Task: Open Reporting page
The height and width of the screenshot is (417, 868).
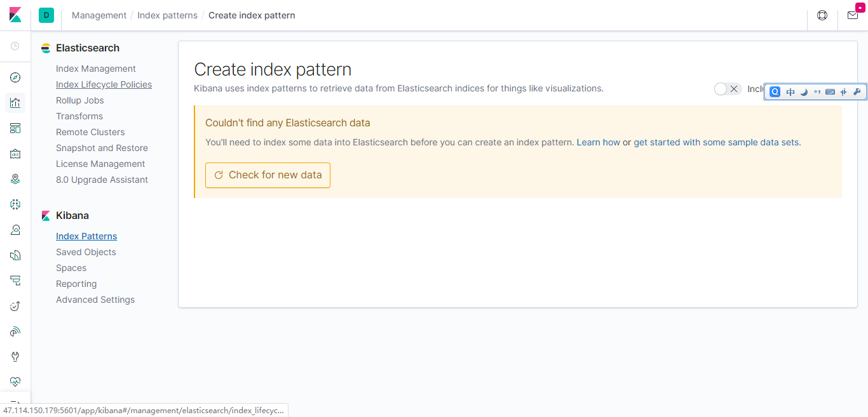Action: tap(76, 284)
